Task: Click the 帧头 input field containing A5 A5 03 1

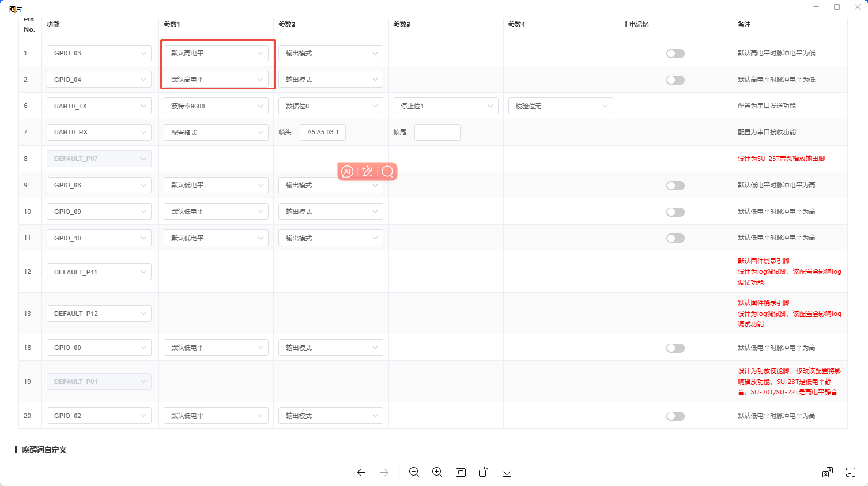Action: tap(322, 133)
